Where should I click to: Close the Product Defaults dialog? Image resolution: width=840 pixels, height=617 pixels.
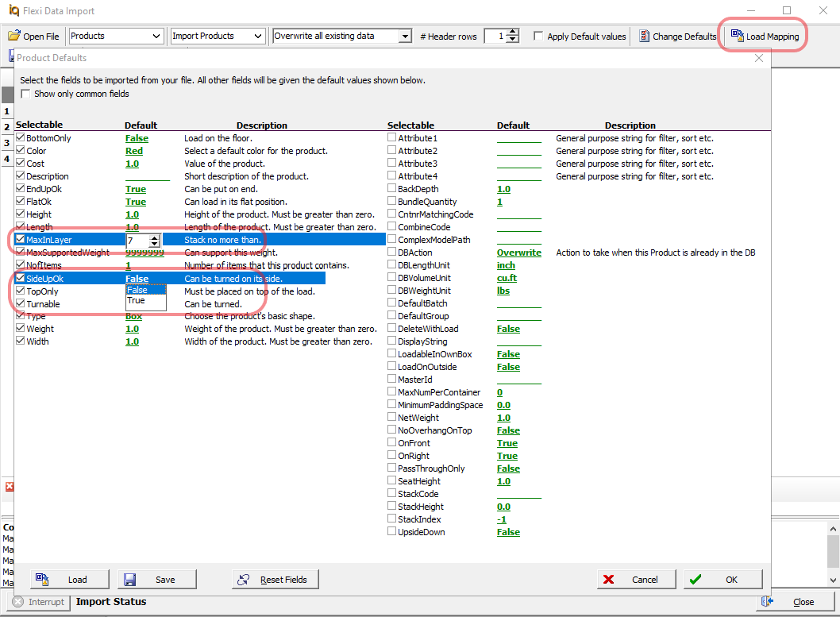pos(758,58)
